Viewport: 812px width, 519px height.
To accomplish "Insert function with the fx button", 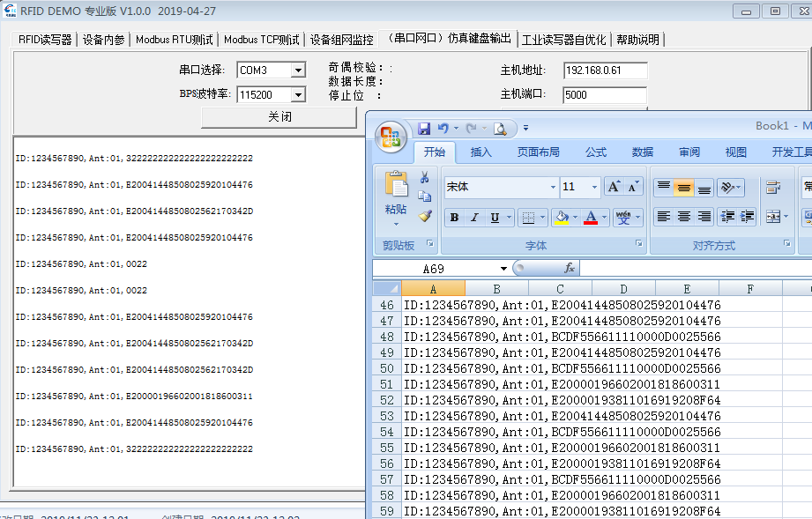I will [x=570, y=268].
